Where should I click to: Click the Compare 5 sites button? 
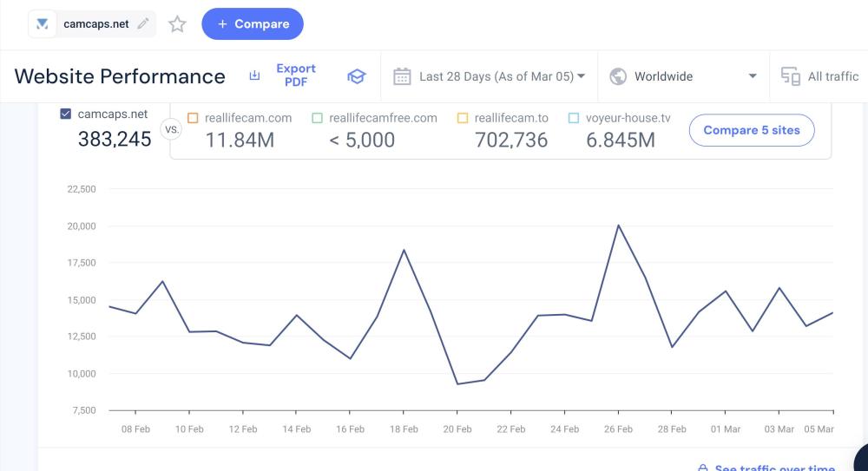point(751,130)
